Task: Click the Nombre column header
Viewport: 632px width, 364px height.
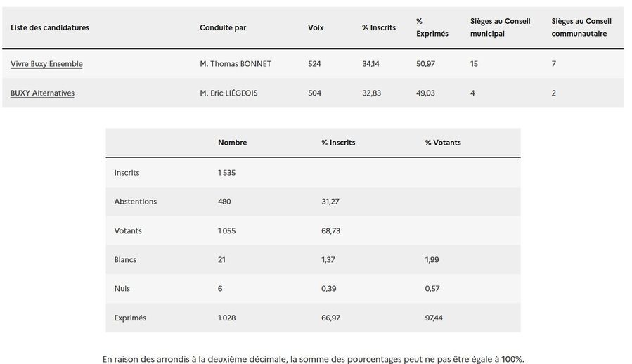Action: pos(232,143)
